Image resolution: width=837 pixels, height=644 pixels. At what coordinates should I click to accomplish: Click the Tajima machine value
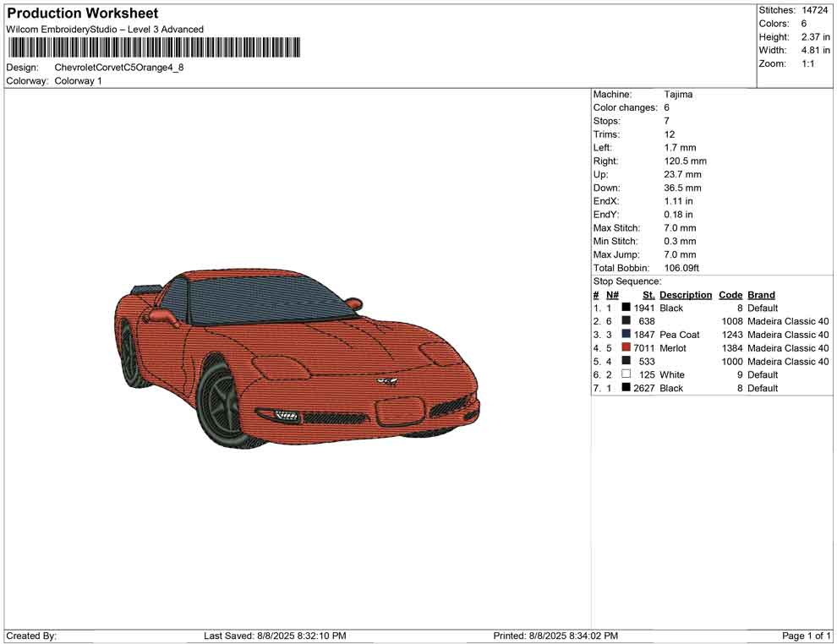pyautogui.click(x=678, y=95)
